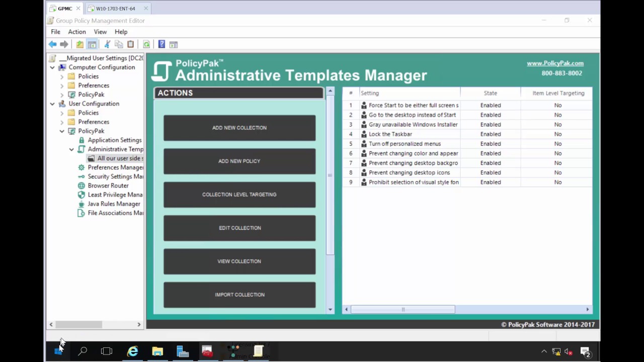The image size is (644, 362).
Task: Open the Notepad icon in the taskbar
Action: click(258, 351)
